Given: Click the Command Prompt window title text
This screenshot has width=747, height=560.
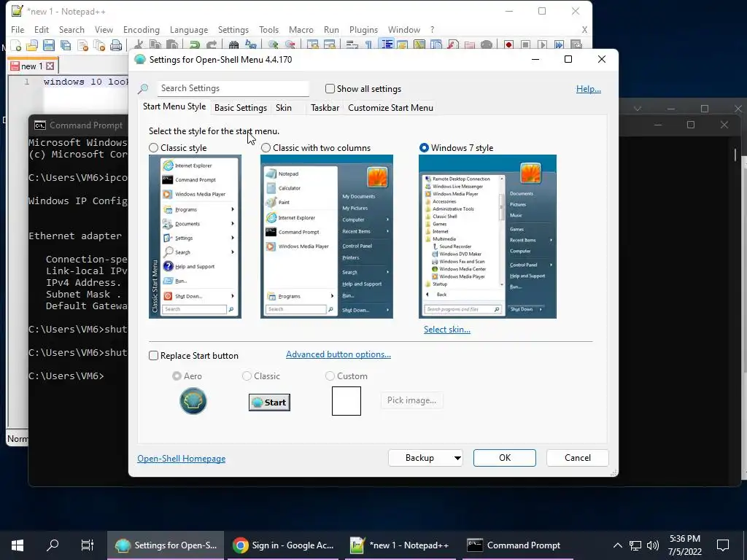Looking at the screenshot, I should pyautogui.click(x=86, y=125).
